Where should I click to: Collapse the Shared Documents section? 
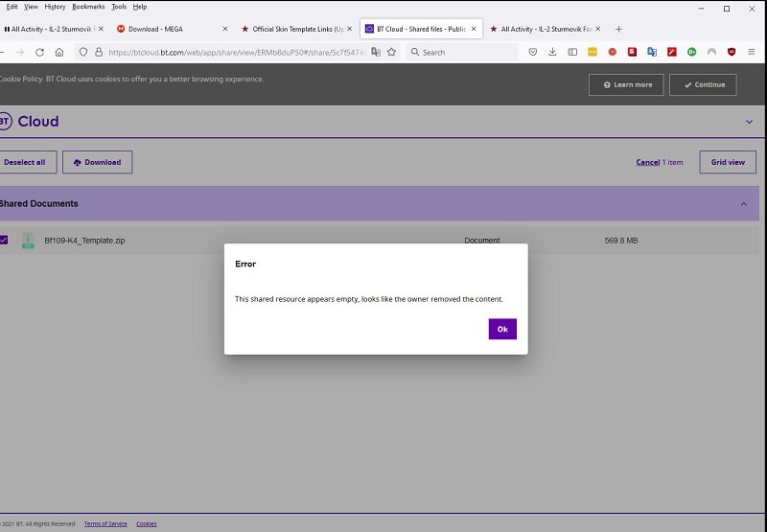coord(744,204)
